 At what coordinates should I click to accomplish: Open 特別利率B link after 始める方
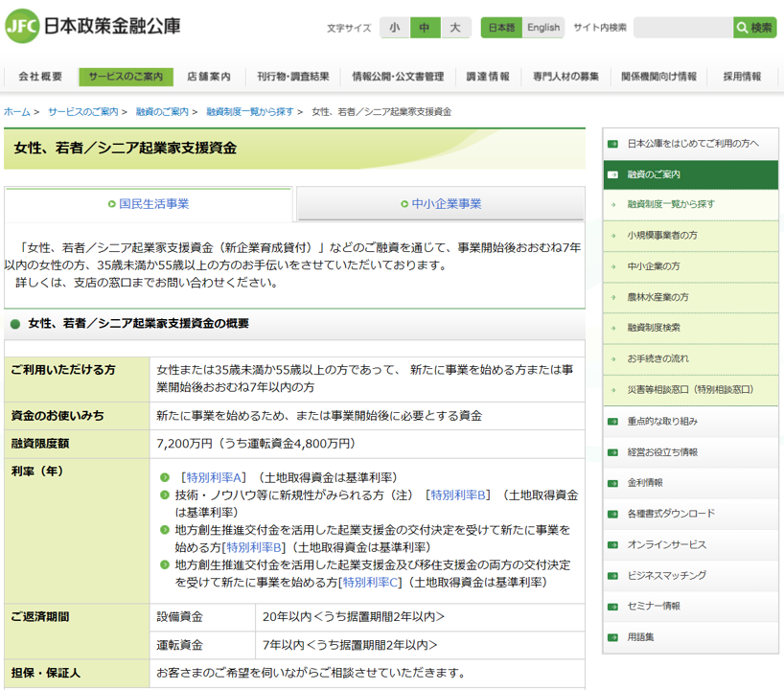coord(253,547)
